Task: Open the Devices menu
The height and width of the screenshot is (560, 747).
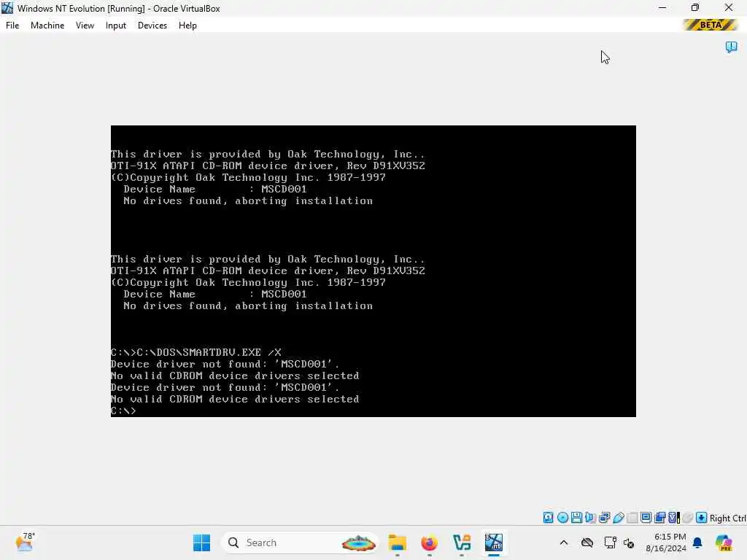Action: pyautogui.click(x=152, y=26)
